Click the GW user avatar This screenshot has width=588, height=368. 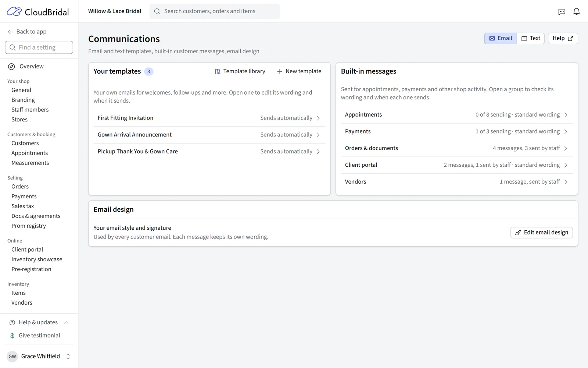(x=12, y=357)
